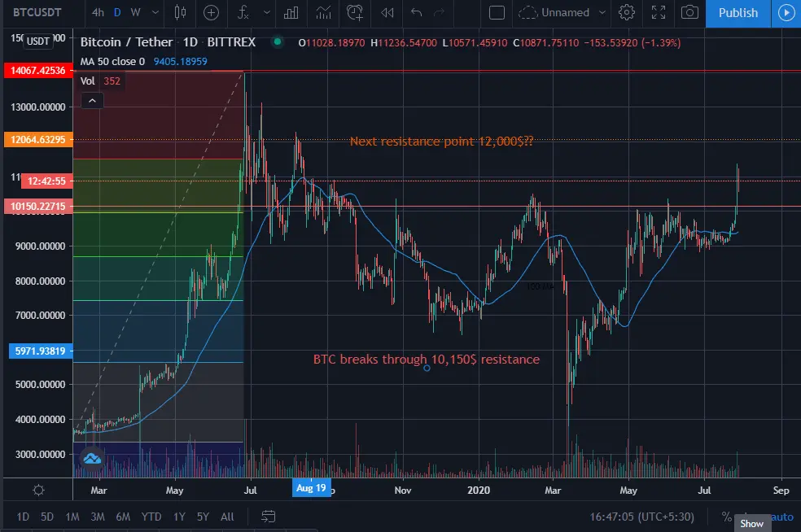Select the 'BTC breaks through 10,150$ resistance' annotation

tap(427, 359)
